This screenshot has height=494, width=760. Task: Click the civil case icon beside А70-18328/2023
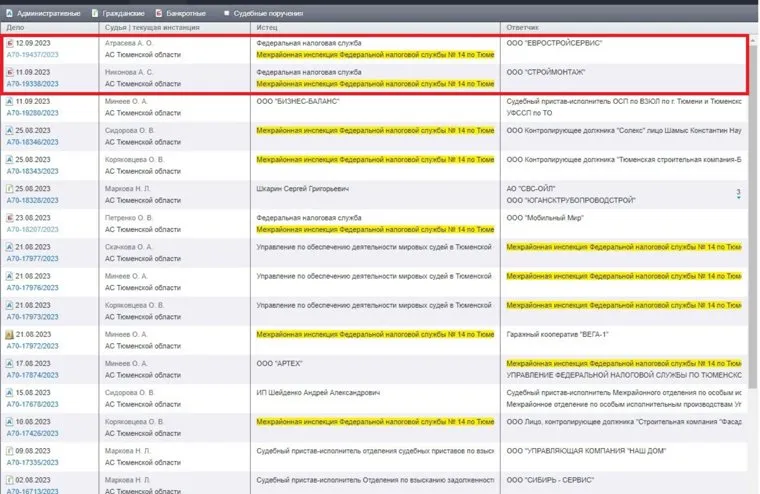10,188
